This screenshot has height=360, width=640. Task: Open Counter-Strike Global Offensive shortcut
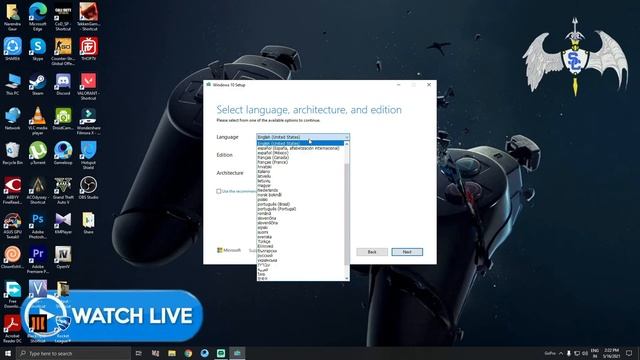63,51
